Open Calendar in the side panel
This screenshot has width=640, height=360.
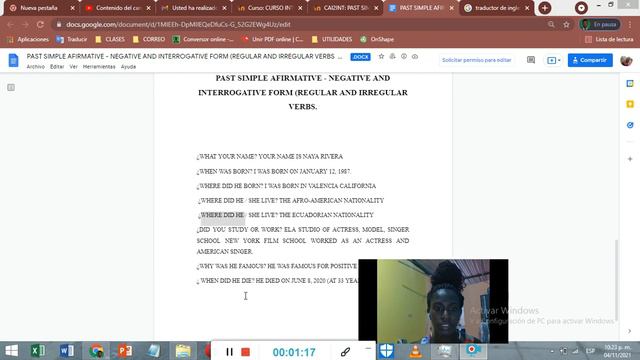[x=630, y=83]
